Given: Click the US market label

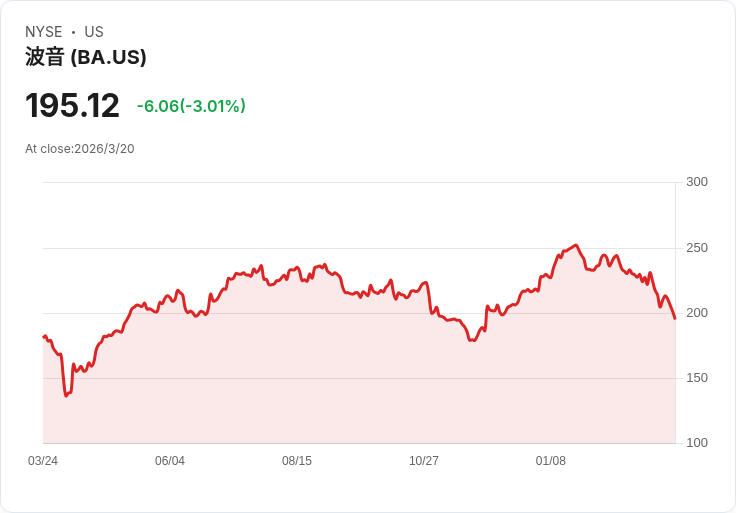Looking at the screenshot, I should click(x=94, y=32).
